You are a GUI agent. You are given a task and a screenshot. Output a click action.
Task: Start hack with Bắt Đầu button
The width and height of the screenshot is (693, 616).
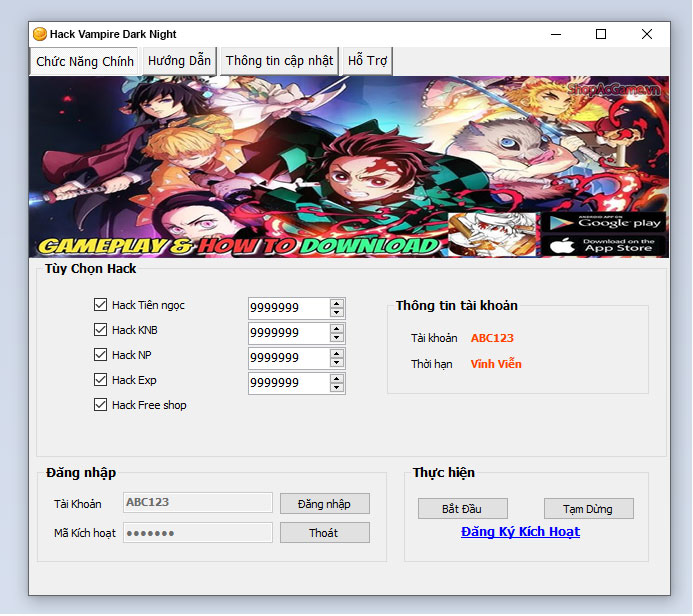click(463, 509)
